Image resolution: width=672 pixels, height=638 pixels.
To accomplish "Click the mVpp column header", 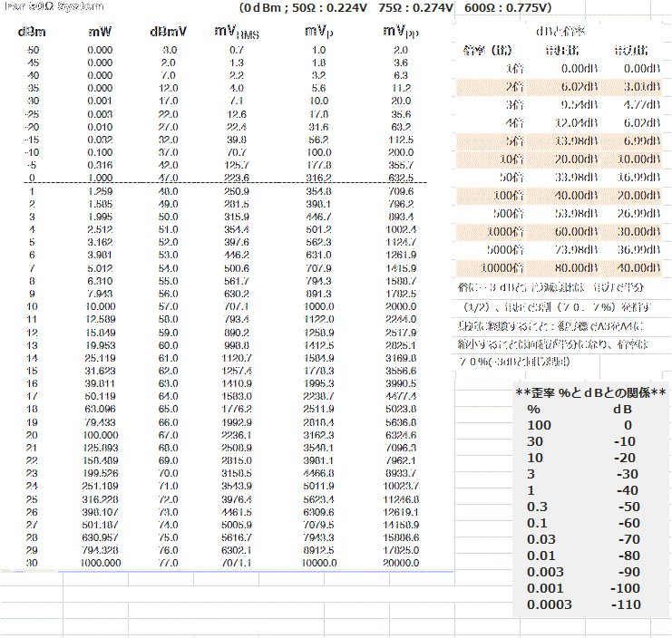I will click(x=401, y=32).
